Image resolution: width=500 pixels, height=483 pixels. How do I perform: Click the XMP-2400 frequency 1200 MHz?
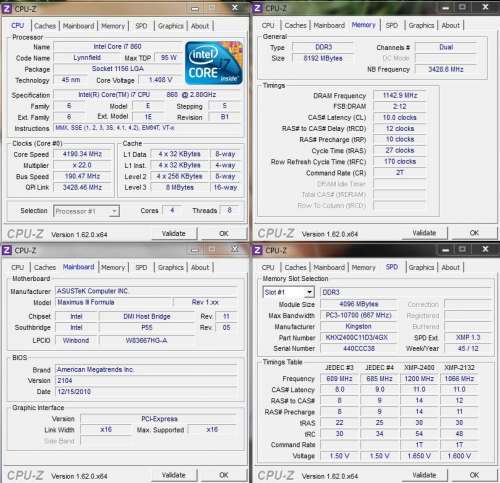[419, 379]
